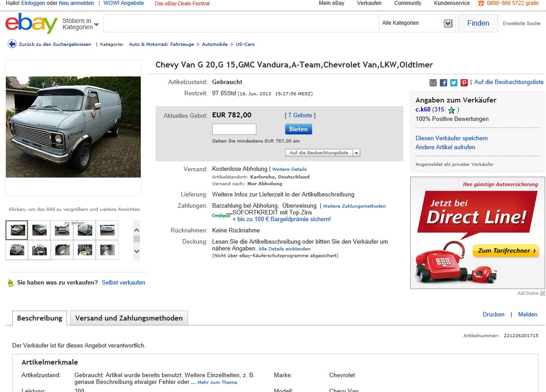Open arrow beside Auf die Beobachtungsliste button

(x=357, y=153)
